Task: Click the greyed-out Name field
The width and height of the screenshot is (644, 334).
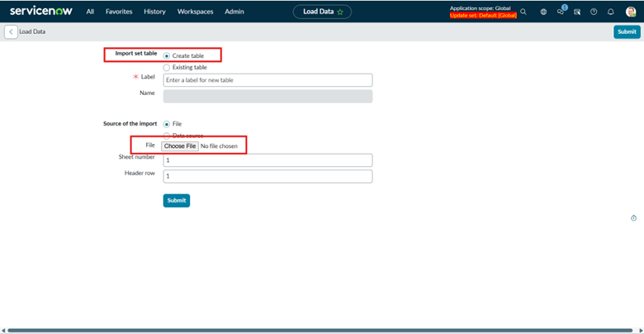Action: pos(268,96)
